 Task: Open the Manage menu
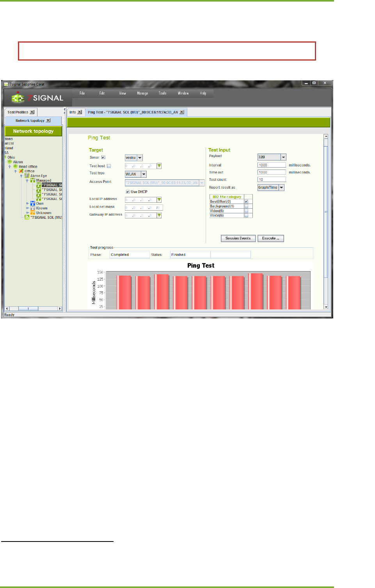coord(142,93)
